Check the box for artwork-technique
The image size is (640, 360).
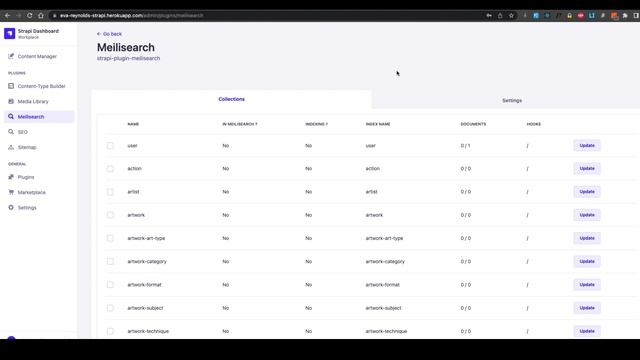coord(110,331)
